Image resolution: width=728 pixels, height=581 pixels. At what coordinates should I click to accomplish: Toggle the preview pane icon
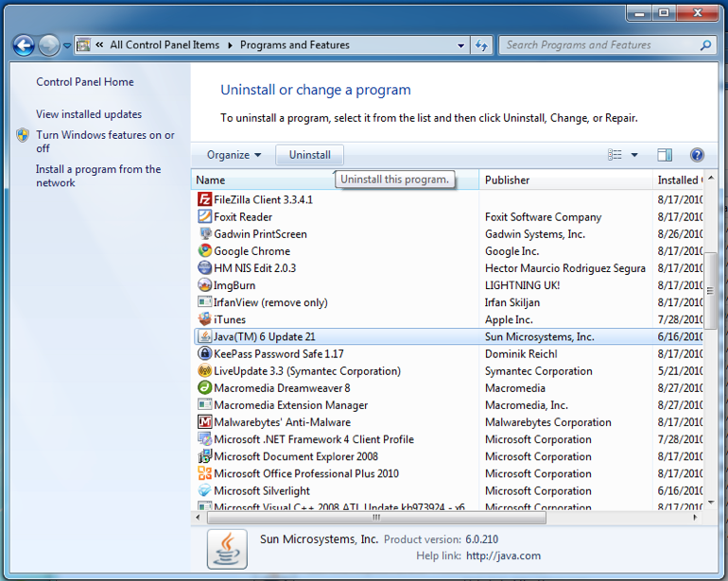[665, 155]
